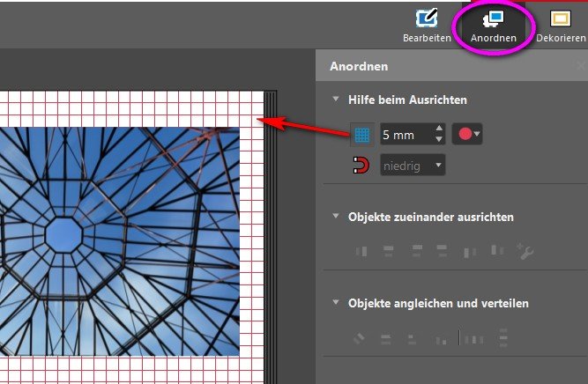Toggle the red magnet snapping icon
Screen dimensions: 588x384
361,165
